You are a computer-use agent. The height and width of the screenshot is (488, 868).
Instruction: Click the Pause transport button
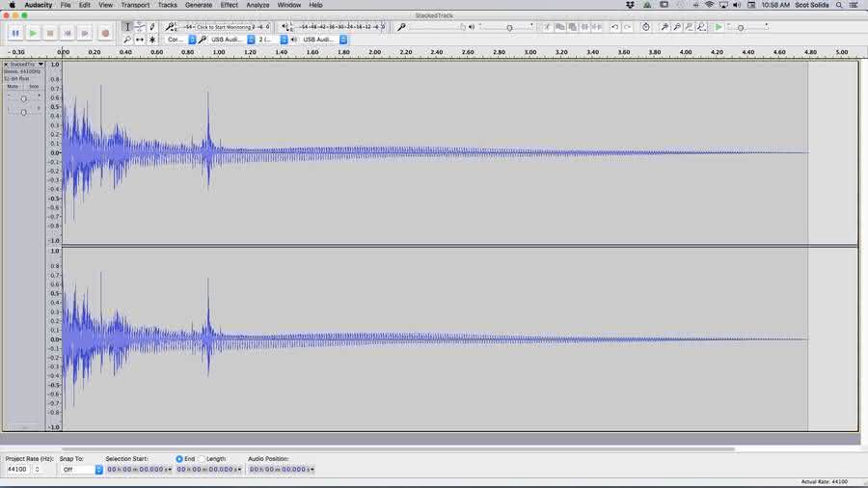[x=15, y=33]
